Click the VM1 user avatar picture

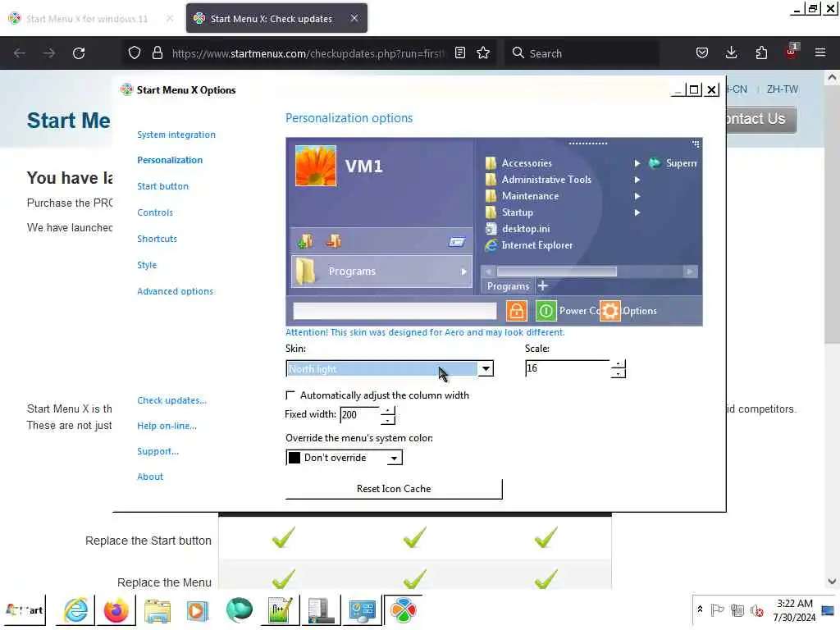(316, 166)
